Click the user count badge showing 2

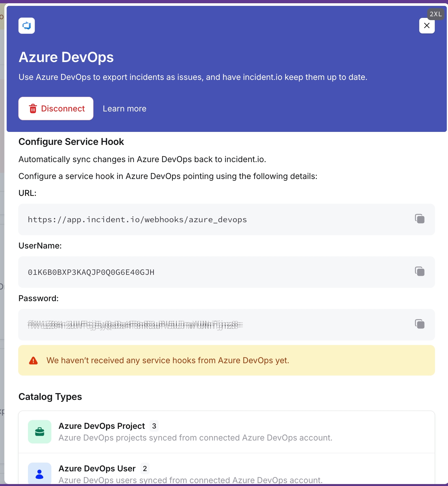(x=145, y=468)
